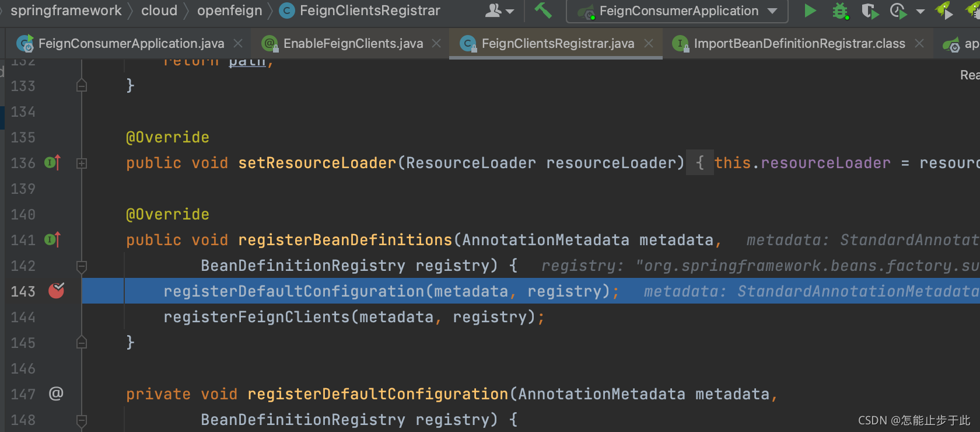Screen dimensions: 980x432
Task: Click the registerBeanDefinitions method name
Action: (345, 240)
